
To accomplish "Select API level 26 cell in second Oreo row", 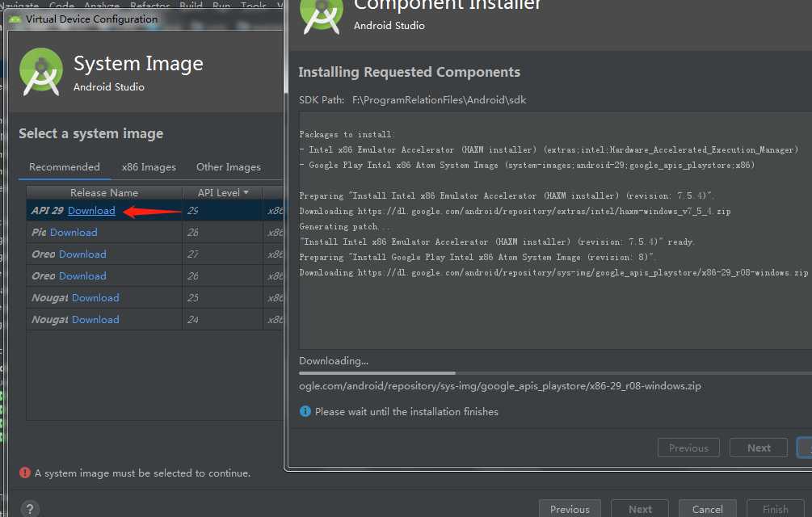I will (223, 275).
